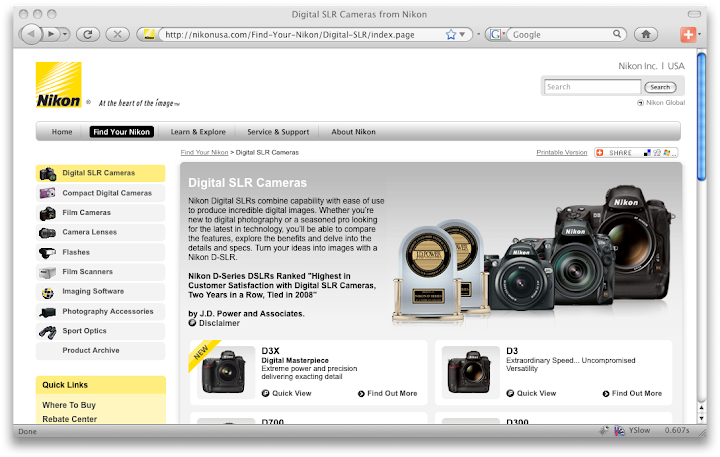This screenshot has height=457, width=720.
Task: Open the back/forward history dropdown arrow
Action: pos(65,34)
